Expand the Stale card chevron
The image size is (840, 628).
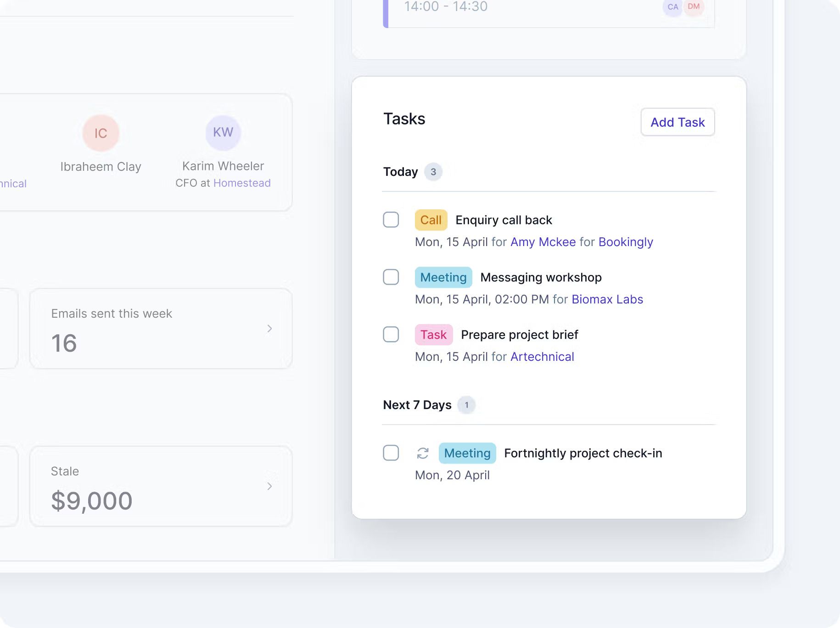[269, 486]
